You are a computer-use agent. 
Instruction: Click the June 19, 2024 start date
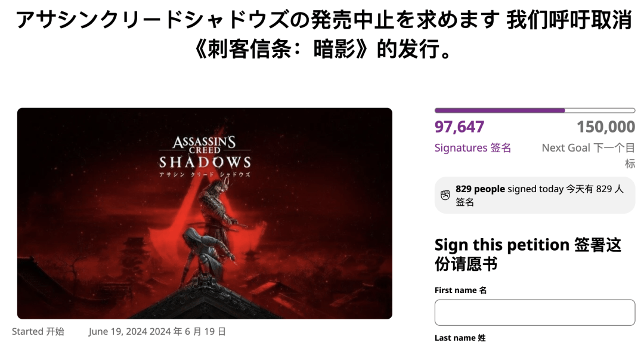point(157,331)
